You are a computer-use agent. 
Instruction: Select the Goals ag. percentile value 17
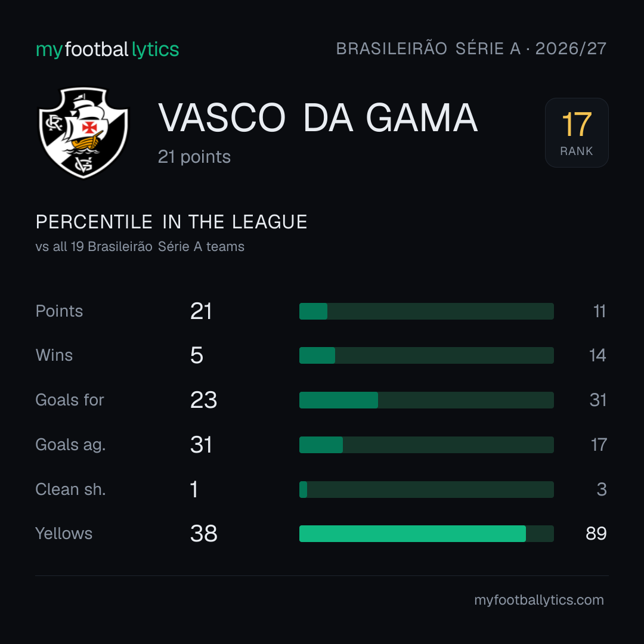599,445
